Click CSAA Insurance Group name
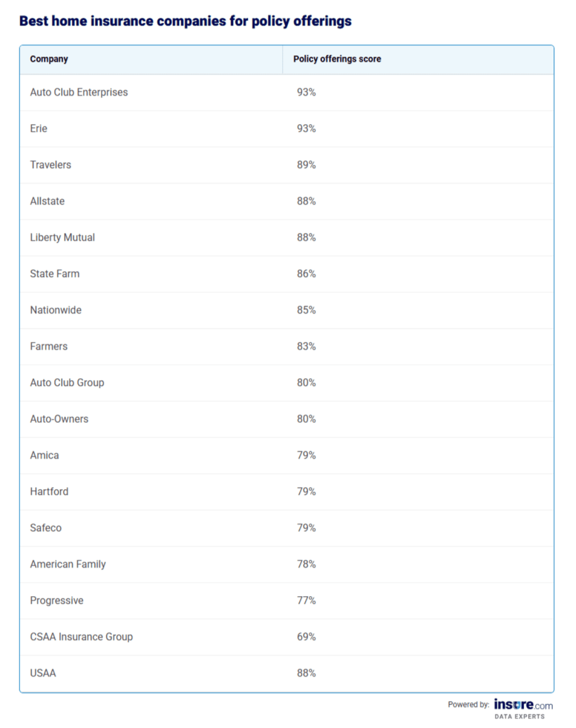This screenshot has width=576, height=728. point(81,637)
